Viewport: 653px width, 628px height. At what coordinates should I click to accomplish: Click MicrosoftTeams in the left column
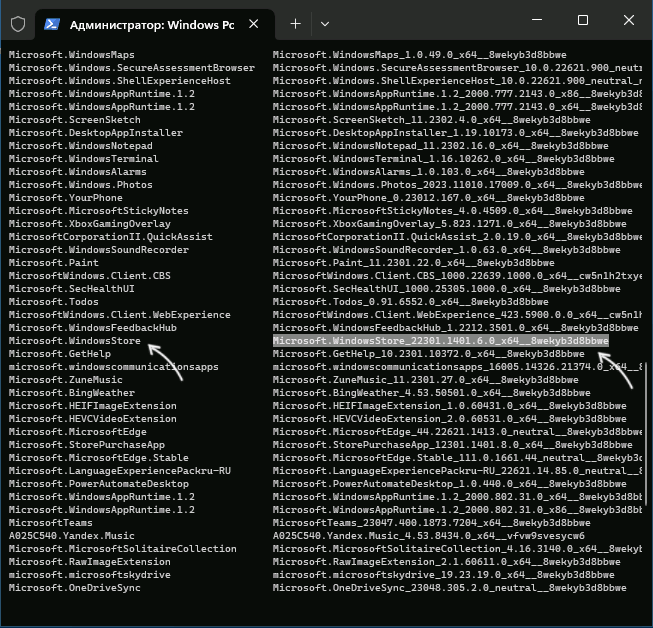51,522
